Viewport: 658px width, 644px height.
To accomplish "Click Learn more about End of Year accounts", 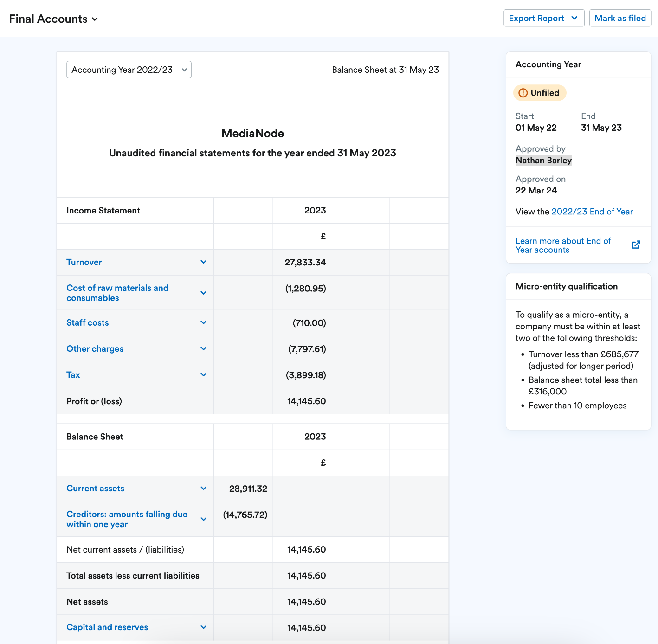I will pyautogui.click(x=563, y=245).
